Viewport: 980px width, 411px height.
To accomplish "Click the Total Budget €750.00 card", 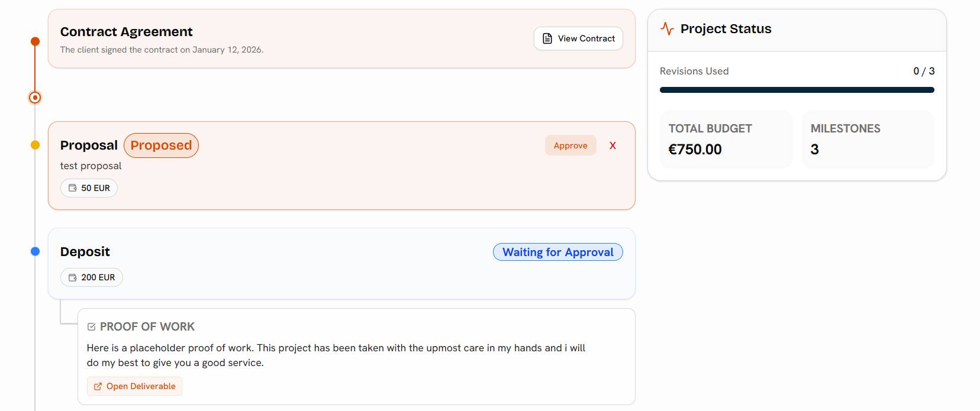I will (x=726, y=140).
